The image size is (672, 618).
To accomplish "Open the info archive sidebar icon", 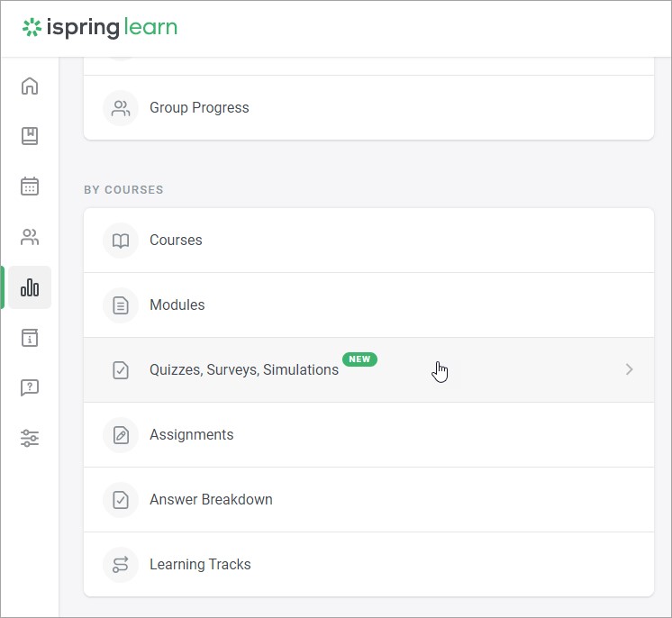I will [x=30, y=337].
